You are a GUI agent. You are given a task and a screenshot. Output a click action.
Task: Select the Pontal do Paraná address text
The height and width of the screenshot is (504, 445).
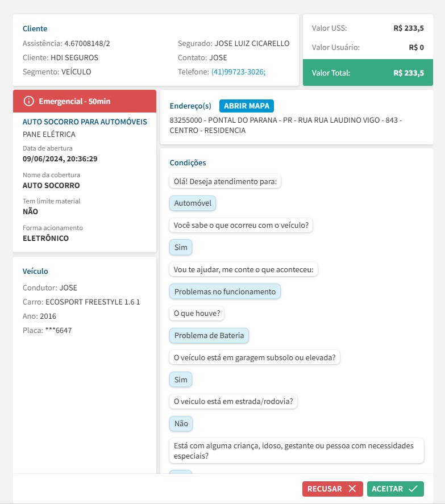coord(285,126)
